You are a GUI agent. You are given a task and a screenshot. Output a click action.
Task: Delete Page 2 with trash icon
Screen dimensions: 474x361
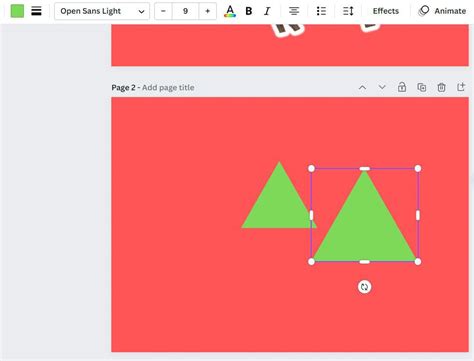441,87
